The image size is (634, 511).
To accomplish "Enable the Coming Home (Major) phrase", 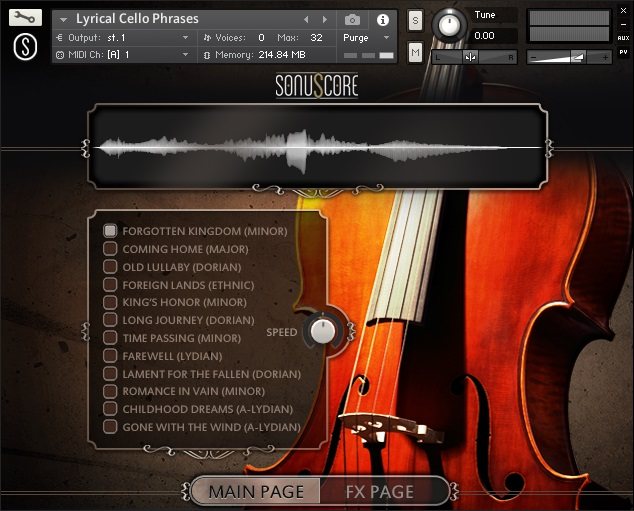I will point(110,249).
